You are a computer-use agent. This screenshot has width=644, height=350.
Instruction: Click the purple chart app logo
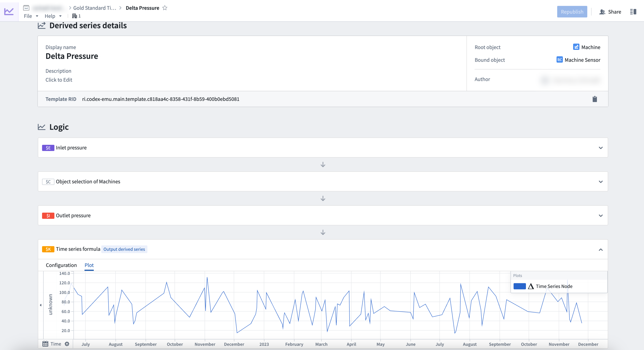[9, 11]
